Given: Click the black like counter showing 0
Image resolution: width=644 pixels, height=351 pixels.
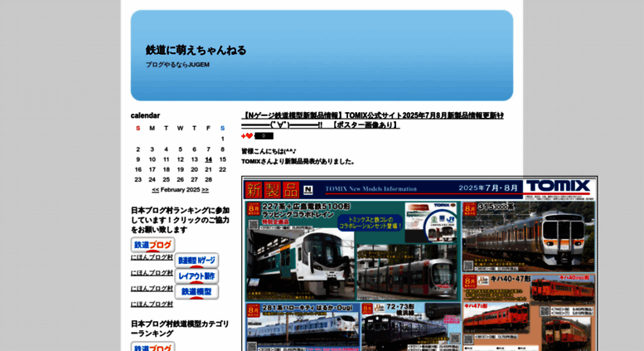Looking at the screenshot, I should 264,136.
